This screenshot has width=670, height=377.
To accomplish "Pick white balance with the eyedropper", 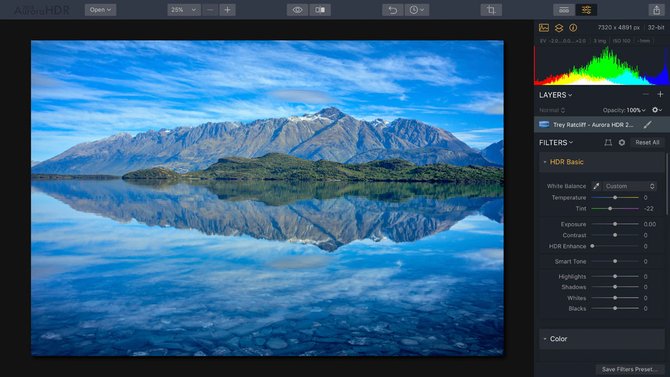I will click(x=596, y=186).
